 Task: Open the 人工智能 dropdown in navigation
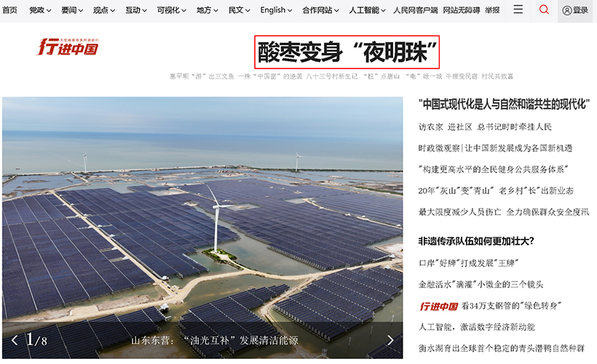[368, 10]
